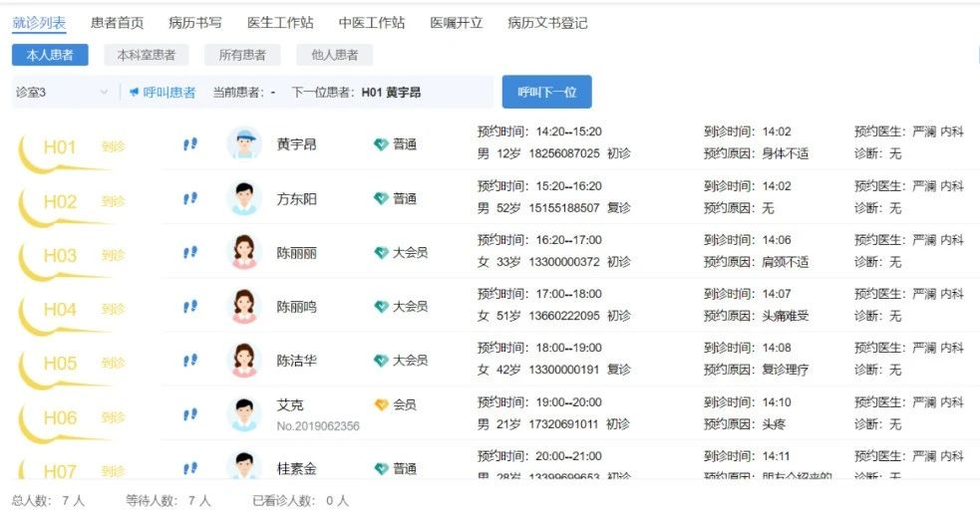Switch filter to 所有患者
The image size is (980, 514).
242,56
